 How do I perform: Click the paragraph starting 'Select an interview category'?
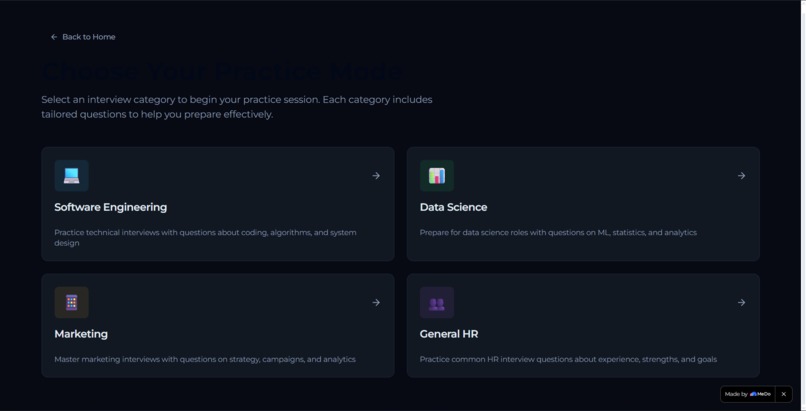tap(236, 107)
